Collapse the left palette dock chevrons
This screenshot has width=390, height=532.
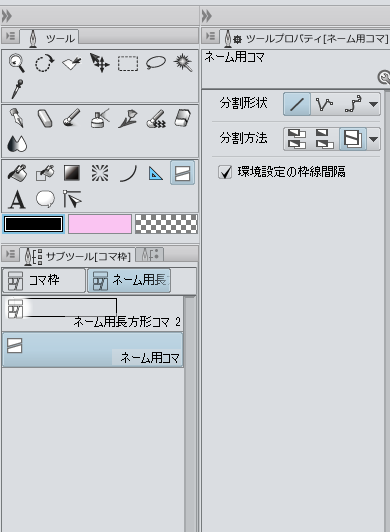coord(7,16)
